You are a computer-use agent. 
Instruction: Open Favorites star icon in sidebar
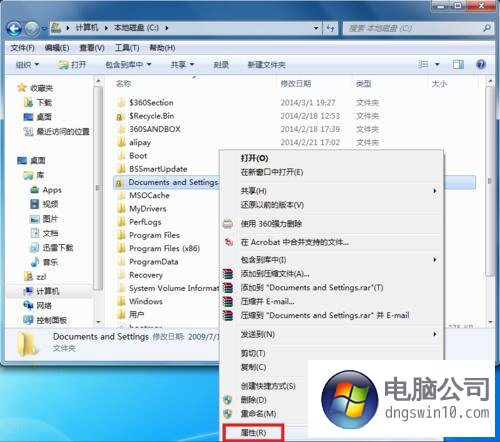point(22,88)
